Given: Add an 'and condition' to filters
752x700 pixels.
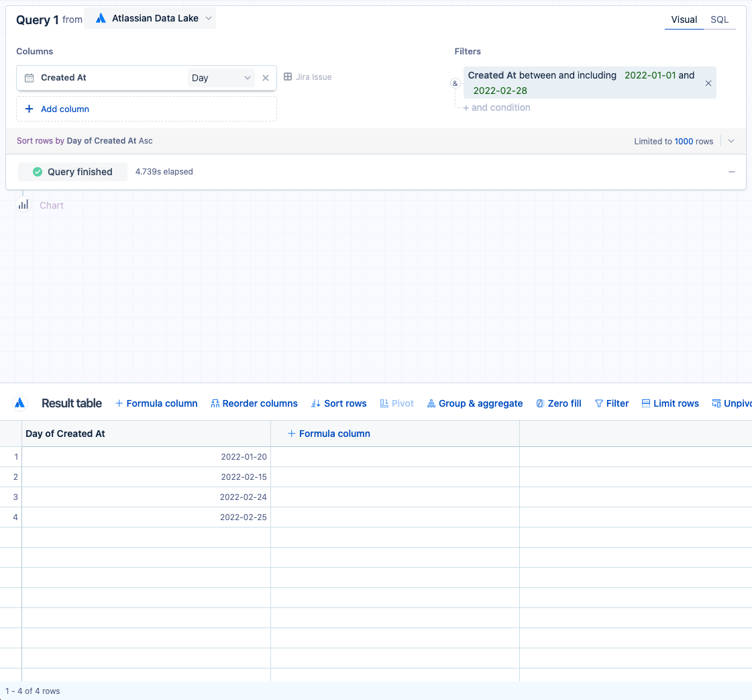Looking at the screenshot, I should [x=497, y=107].
